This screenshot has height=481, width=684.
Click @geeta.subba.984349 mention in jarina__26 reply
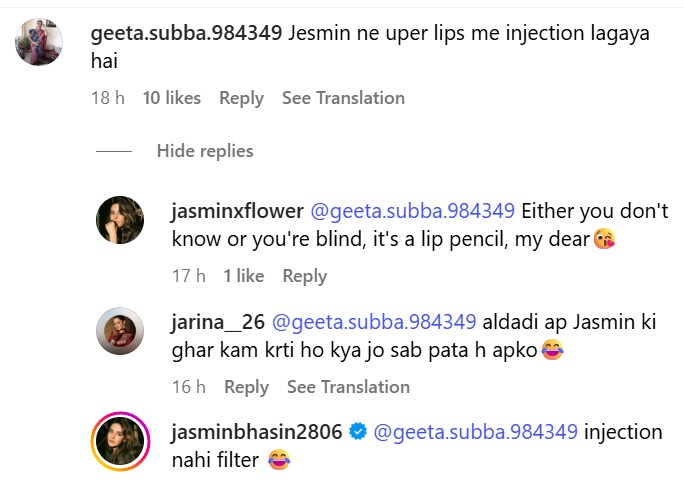374,322
